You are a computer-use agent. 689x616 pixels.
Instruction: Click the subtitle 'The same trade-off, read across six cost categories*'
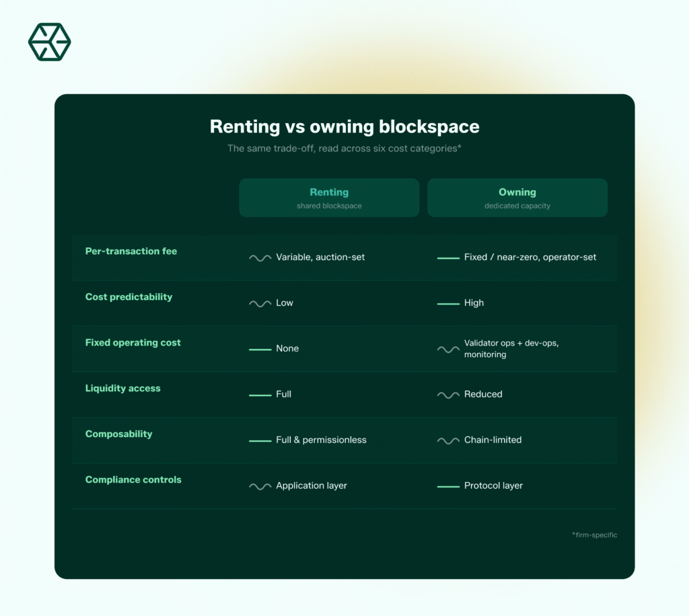(344, 149)
